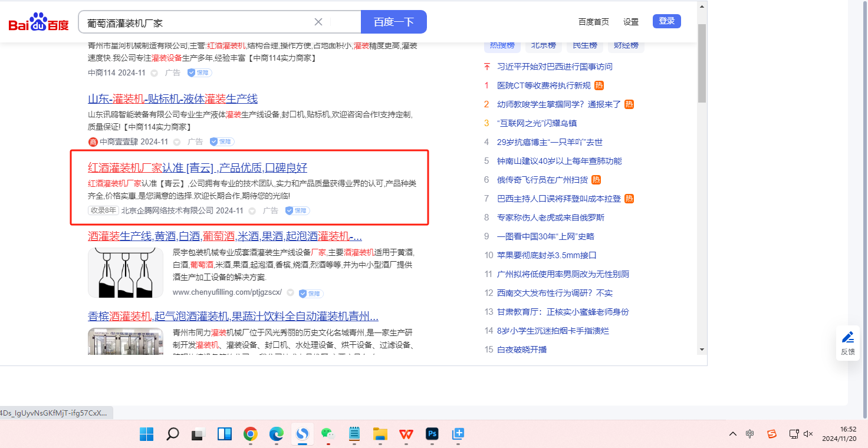Image resolution: width=868 pixels, height=448 pixels.
Task: Open the 山东-灌装机-贴标机 result link
Action: 173,98
